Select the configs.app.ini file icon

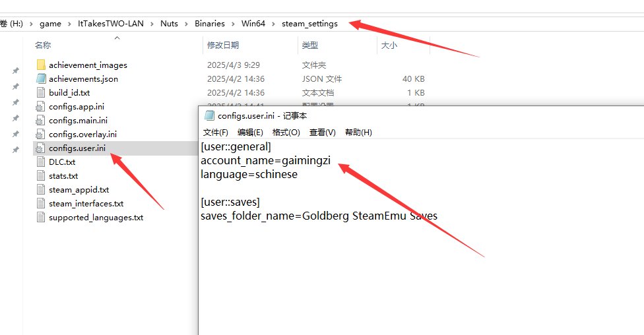coord(41,106)
